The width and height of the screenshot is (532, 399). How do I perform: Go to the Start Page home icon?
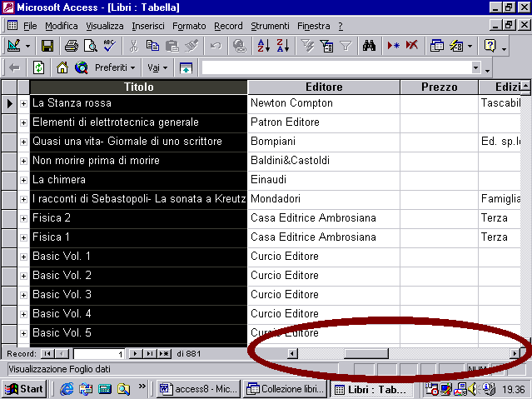tap(62, 68)
